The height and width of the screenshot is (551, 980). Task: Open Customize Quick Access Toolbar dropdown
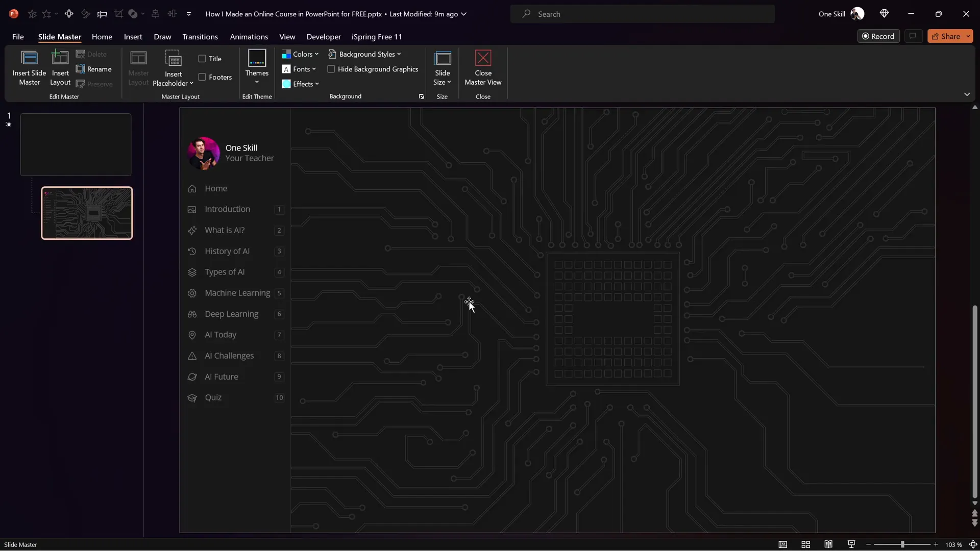[189, 14]
